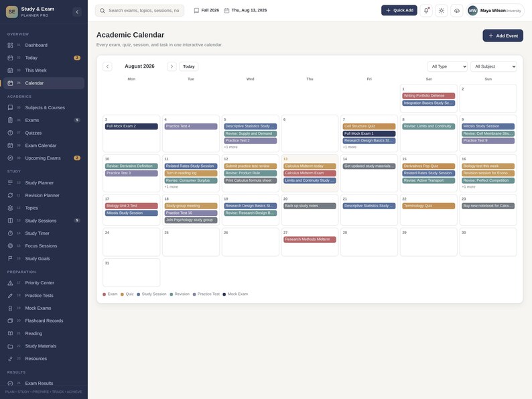The image size is (532, 399).
Task: Go to previous month arrow
Action: click(107, 66)
